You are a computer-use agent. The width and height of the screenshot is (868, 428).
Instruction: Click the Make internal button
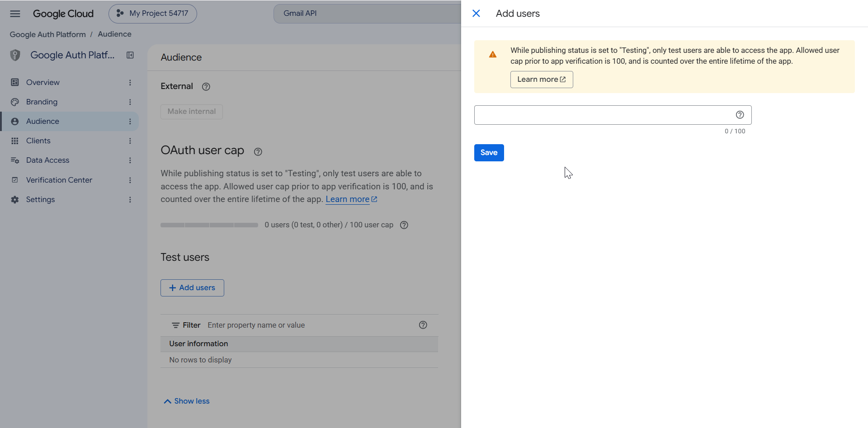(192, 112)
